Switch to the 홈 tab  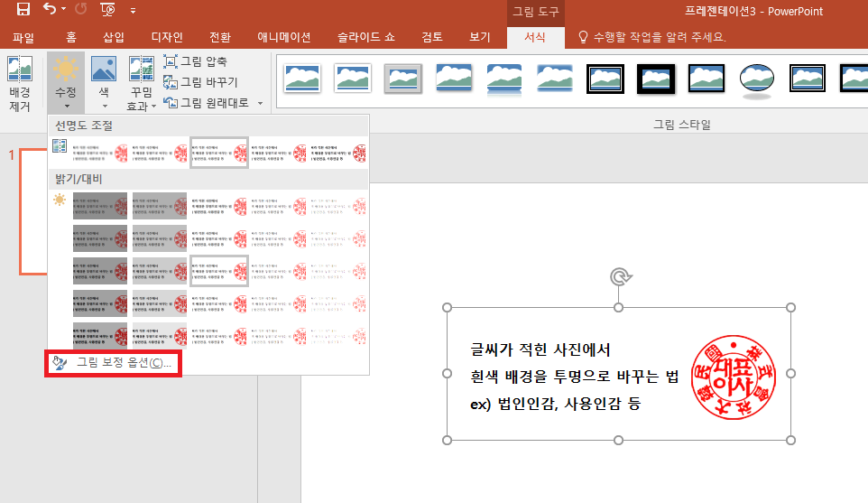(71, 37)
